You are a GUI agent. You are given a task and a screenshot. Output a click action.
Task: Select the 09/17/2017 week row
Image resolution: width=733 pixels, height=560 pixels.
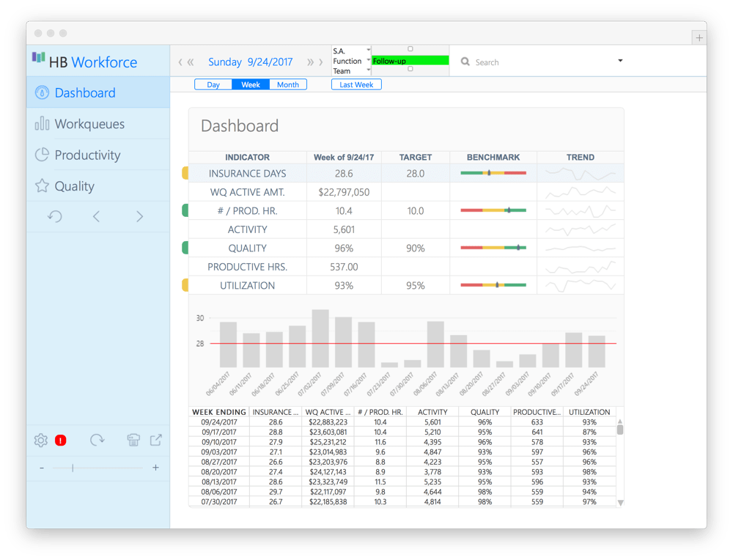[x=402, y=432]
